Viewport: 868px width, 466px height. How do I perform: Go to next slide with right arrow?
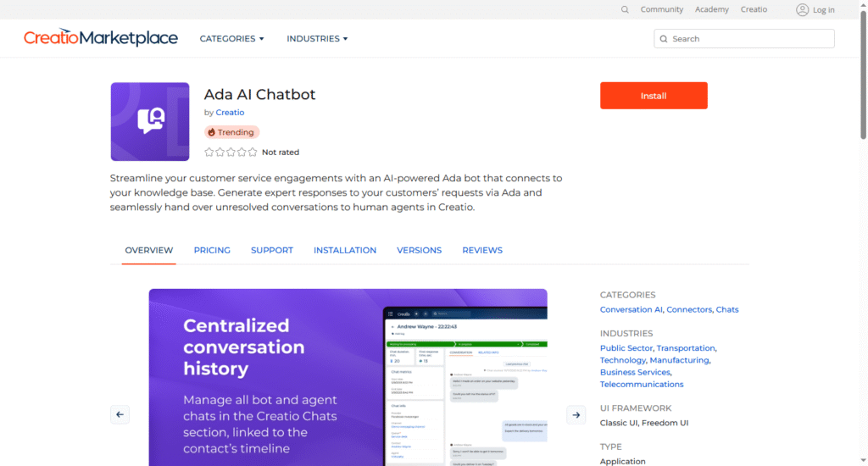(576, 414)
